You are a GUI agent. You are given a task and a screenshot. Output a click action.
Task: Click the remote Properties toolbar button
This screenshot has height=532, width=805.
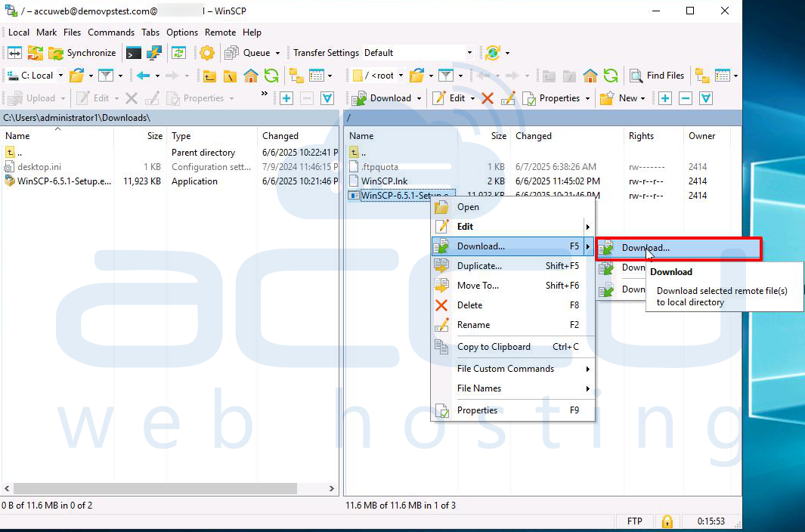[552, 98]
